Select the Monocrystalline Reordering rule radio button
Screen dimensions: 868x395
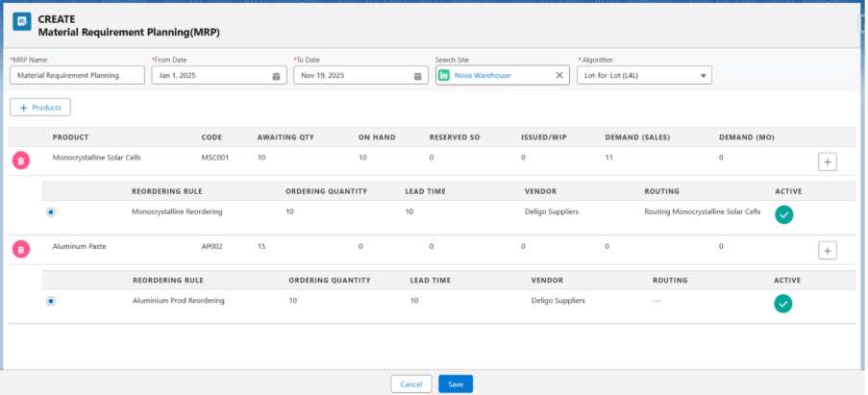pyautogui.click(x=51, y=211)
